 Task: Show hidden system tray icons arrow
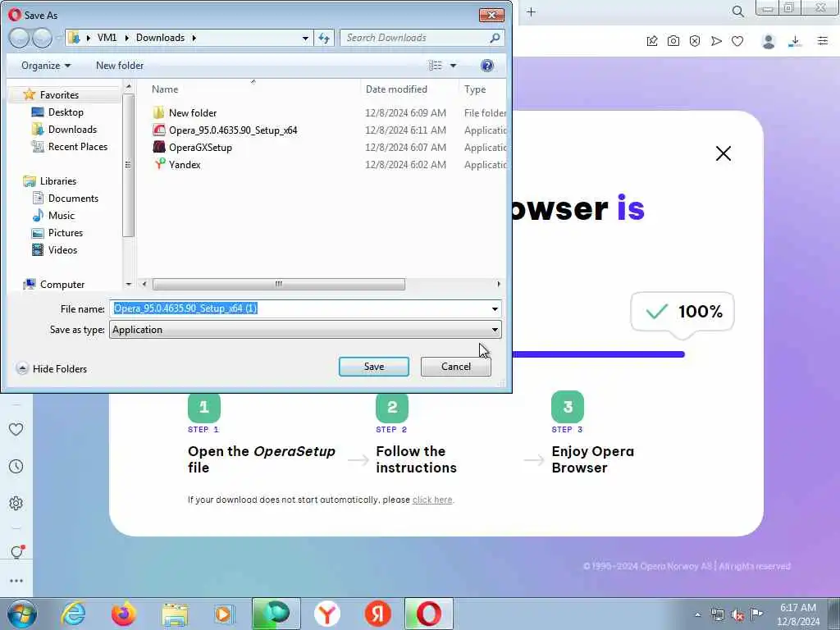click(x=697, y=614)
